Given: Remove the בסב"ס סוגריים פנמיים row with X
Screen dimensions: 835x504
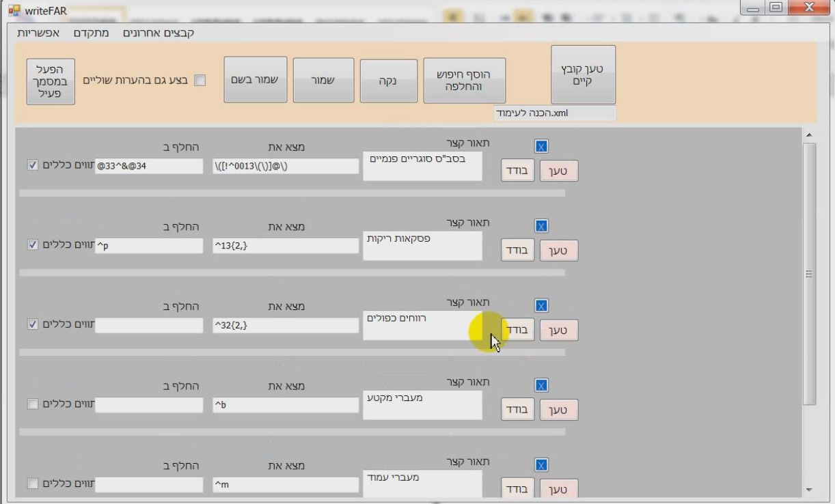Looking at the screenshot, I should pos(541,147).
